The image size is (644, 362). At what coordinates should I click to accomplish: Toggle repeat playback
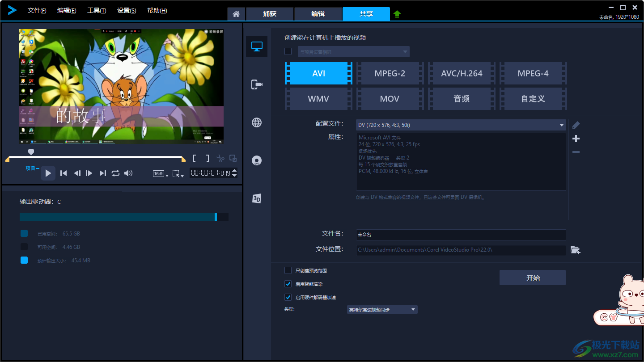pyautogui.click(x=115, y=173)
